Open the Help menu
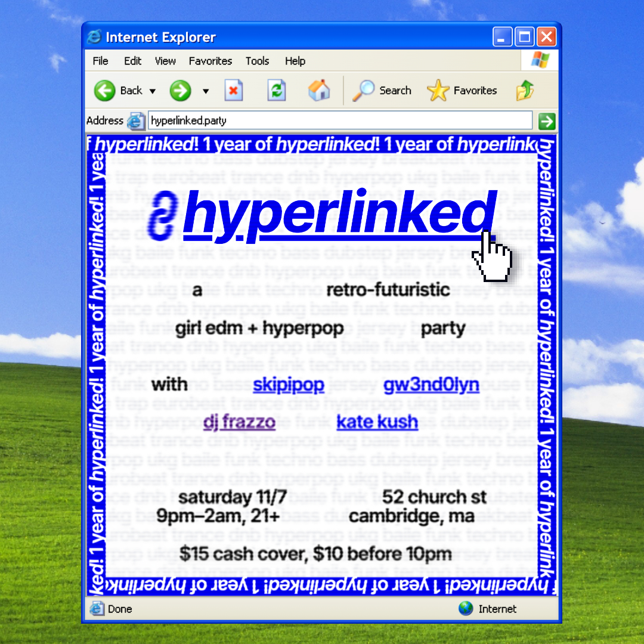 295,61
